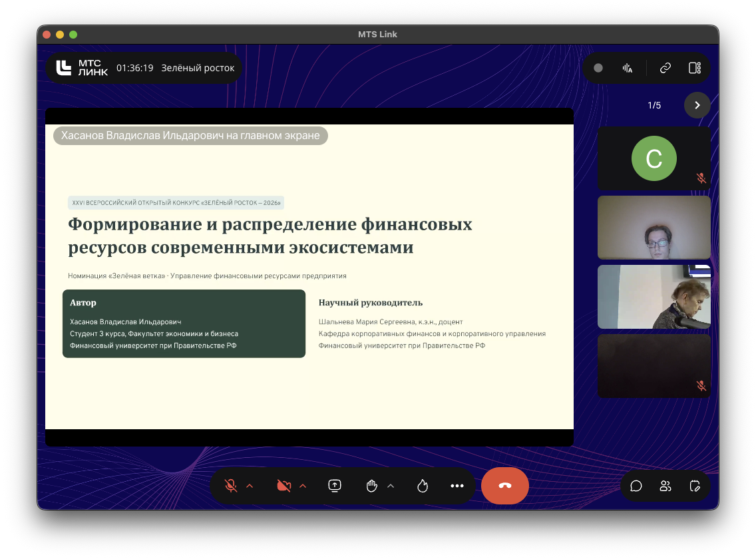Send a fire reaction

[x=422, y=486]
